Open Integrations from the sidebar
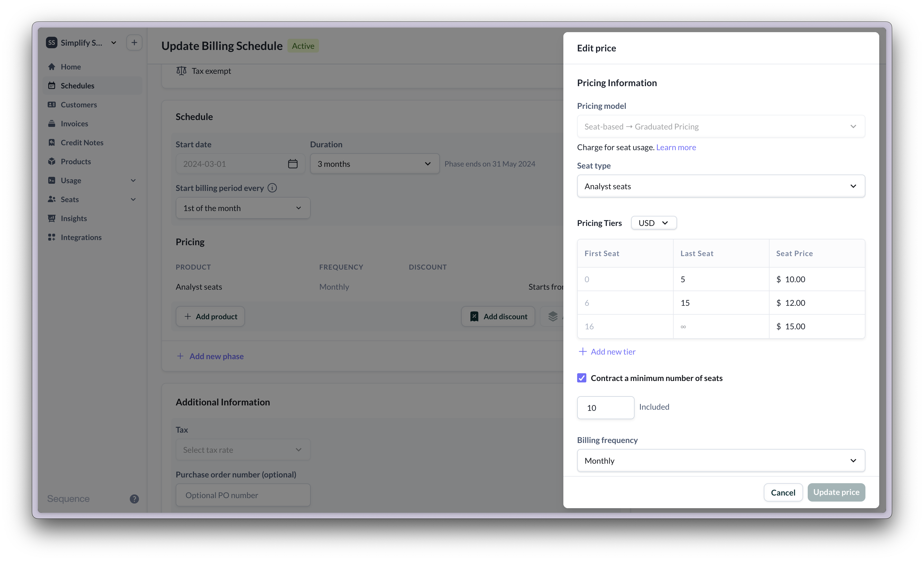This screenshot has height=561, width=924. pos(52,237)
